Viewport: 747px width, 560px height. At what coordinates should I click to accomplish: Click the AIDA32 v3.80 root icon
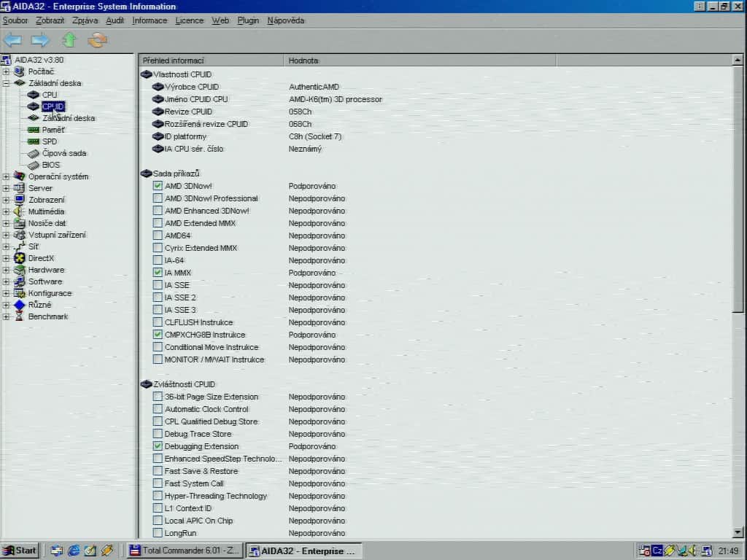(6, 60)
